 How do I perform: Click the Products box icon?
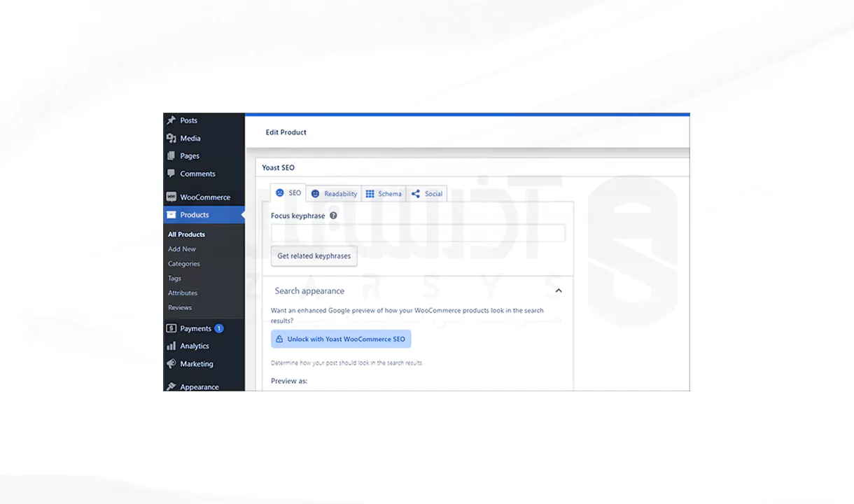(x=171, y=215)
